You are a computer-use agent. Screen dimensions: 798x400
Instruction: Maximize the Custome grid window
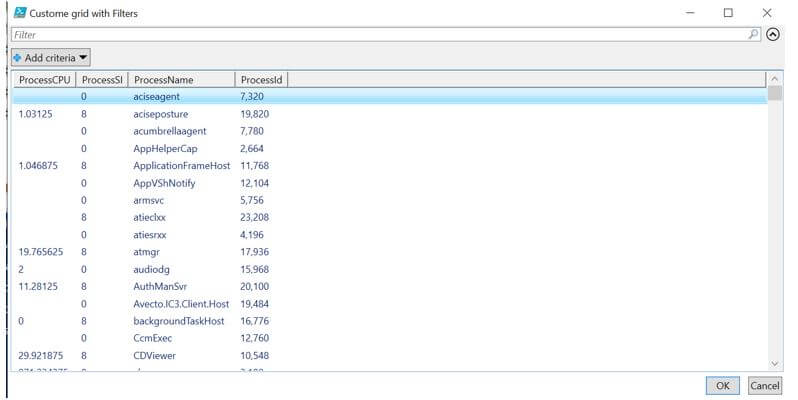(x=728, y=13)
